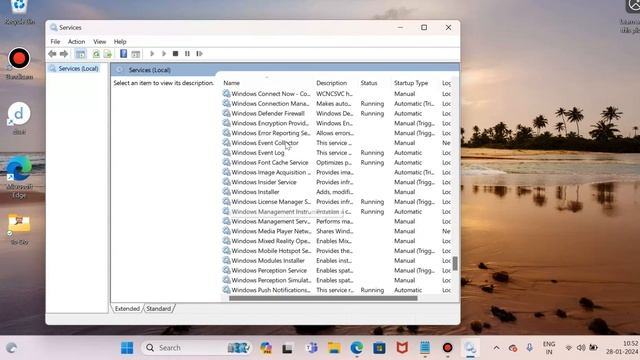640x360 pixels.
Task: Select Windows Push Notifications service
Action: tap(337, 290)
